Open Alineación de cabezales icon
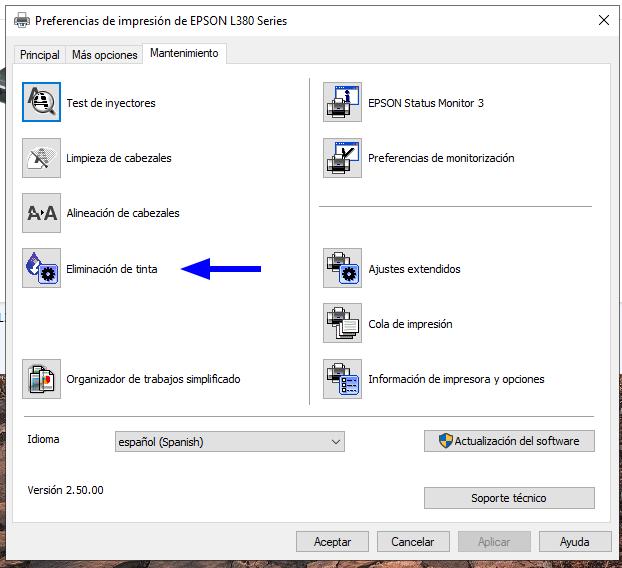This screenshot has height=568, width=622. [x=41, y=213]
